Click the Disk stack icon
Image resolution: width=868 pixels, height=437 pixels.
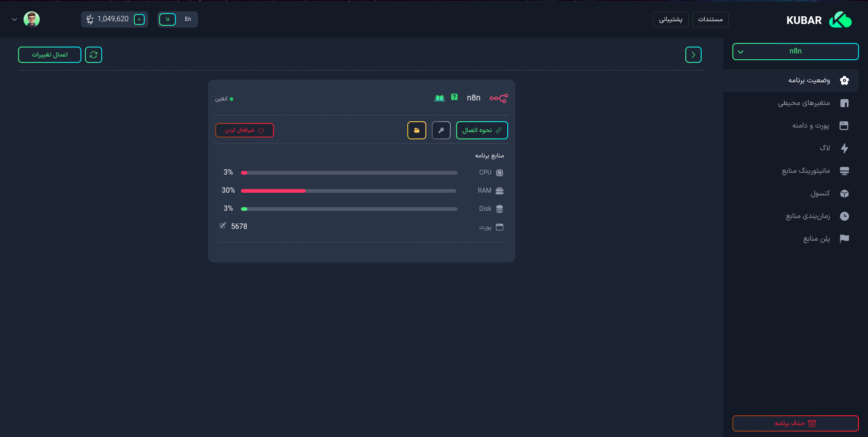(500, 209)
